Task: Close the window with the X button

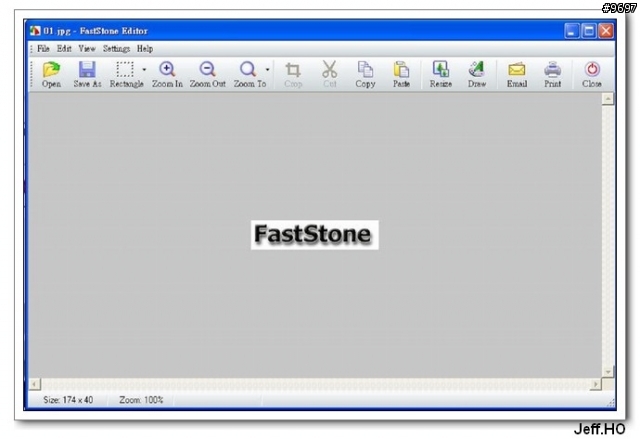Action: [x=606, y=31]
